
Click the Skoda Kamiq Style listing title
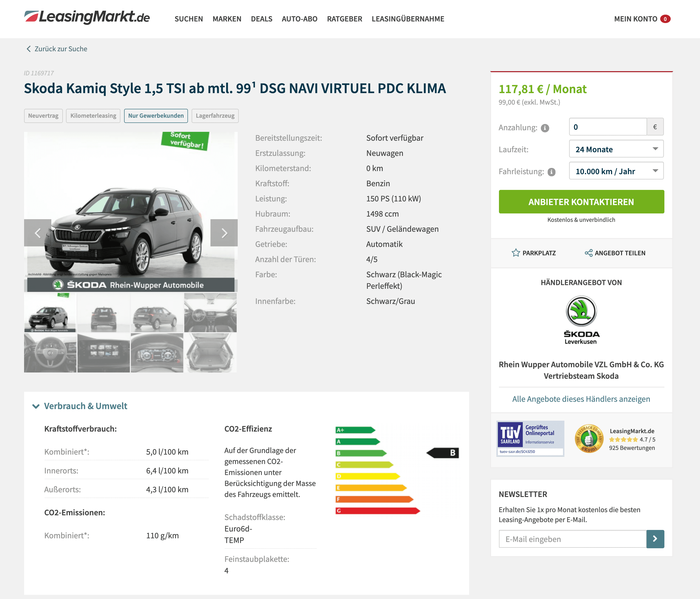pyautogui.click(x=235, y=88)
